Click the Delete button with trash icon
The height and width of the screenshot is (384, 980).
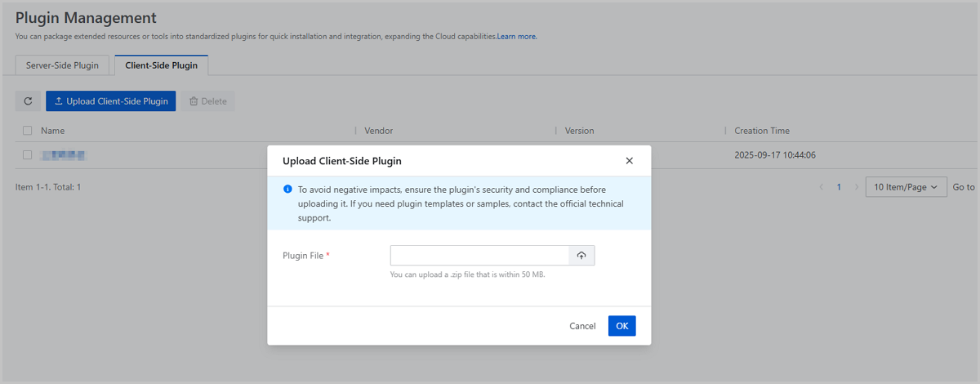(207, 101)
